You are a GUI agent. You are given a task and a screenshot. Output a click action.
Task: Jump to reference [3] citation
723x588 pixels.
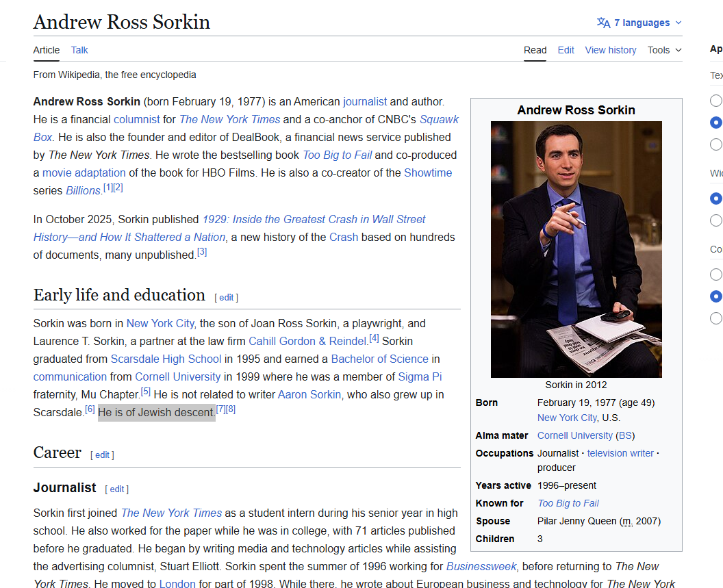click(202, 252)
